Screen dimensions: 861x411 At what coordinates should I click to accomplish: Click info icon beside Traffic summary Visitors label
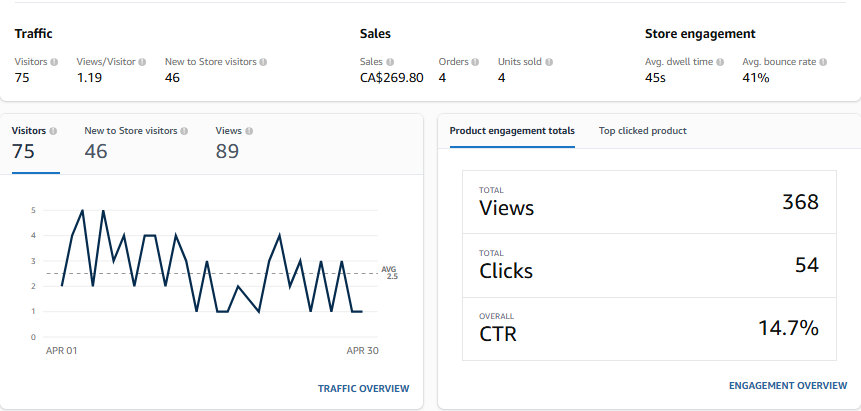point(54,62)
